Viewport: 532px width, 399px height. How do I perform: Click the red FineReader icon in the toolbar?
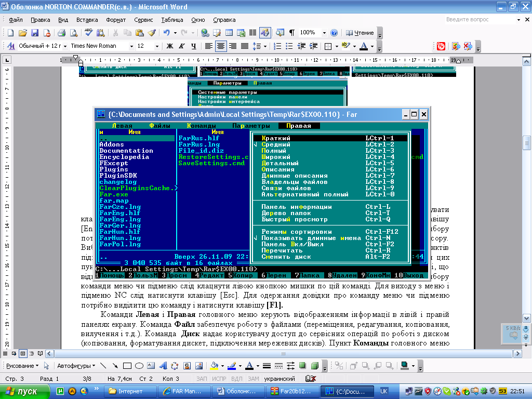click(441, 46)
